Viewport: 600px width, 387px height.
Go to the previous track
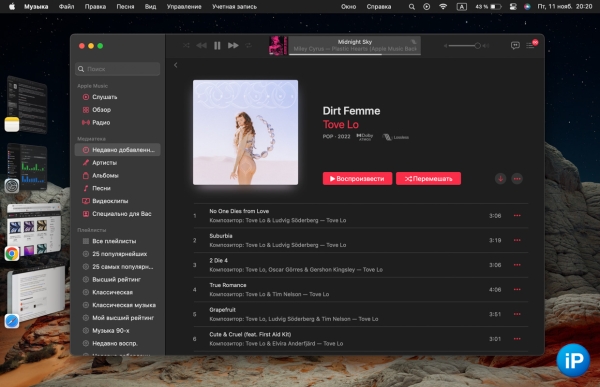coord(201,46)
